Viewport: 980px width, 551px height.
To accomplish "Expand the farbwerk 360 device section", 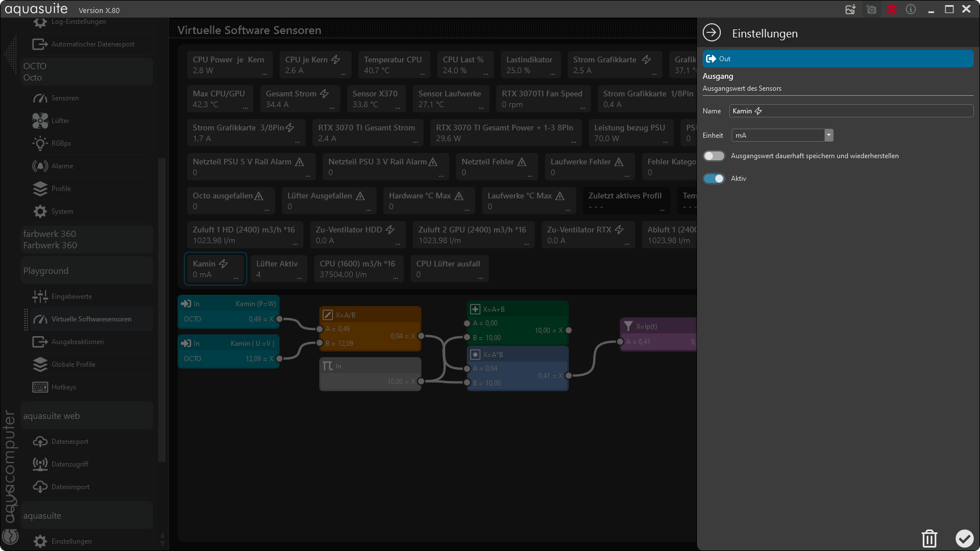I will pyautogui.click(x=86, y=240).
